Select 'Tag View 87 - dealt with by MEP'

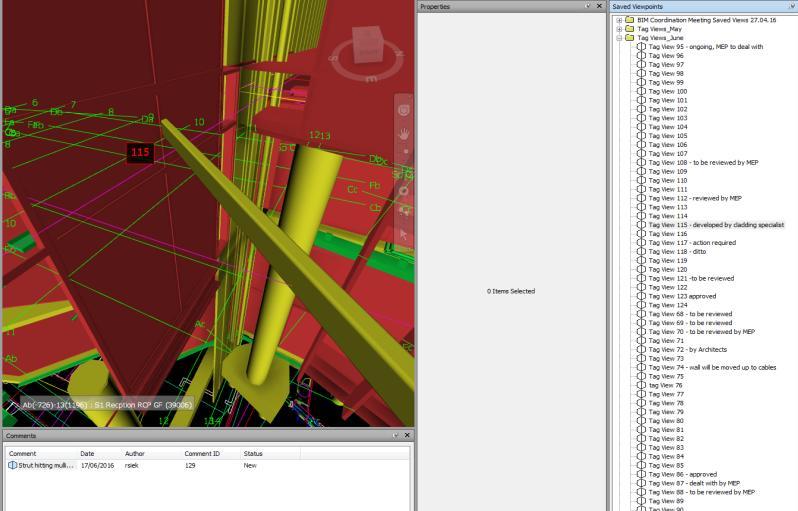[694, 483]
